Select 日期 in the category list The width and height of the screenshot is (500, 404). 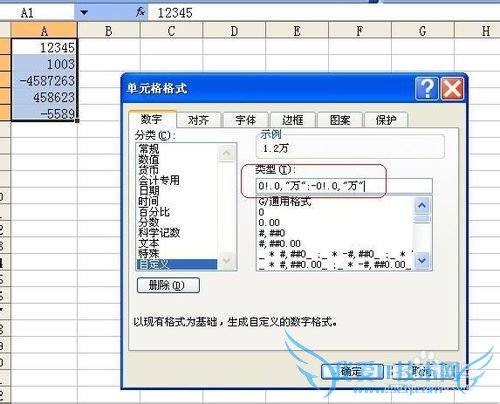pyautogui.click(x=177, y=191)
